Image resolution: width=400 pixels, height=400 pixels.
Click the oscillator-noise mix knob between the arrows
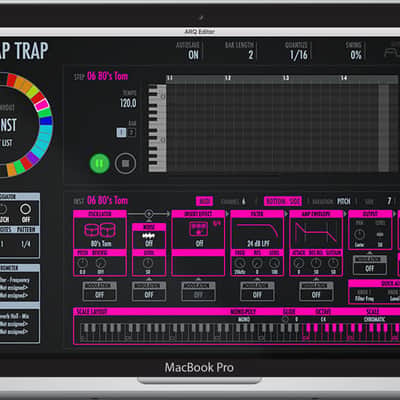pyautogui.click(x=149, y=214)
